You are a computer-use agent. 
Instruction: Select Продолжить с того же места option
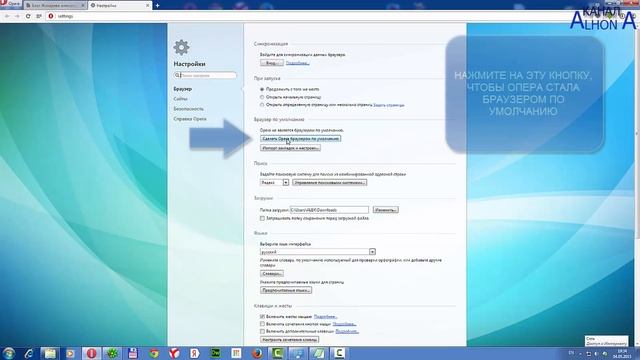pos(262,89)
